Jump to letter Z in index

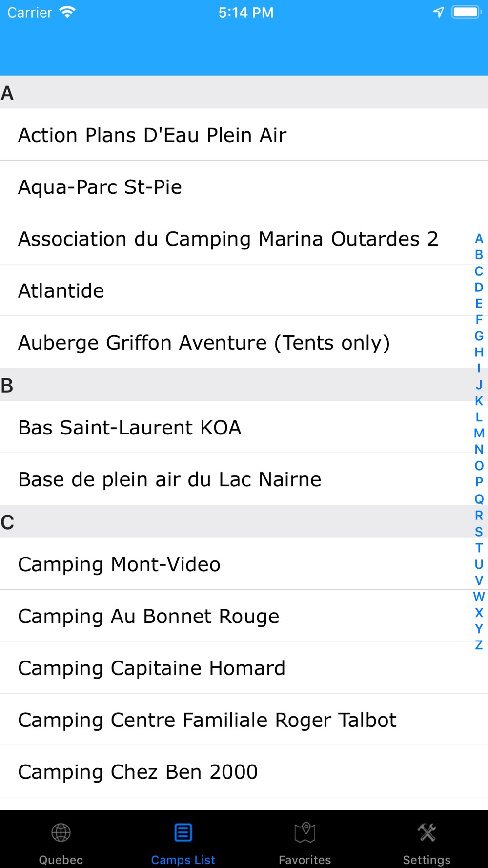tap(479, 645)
